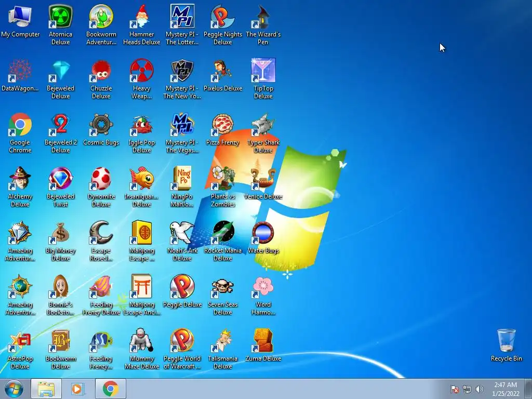Open the Action Center flag tray icon
Viewport: 532px width, 399px height.
point(454,389)
